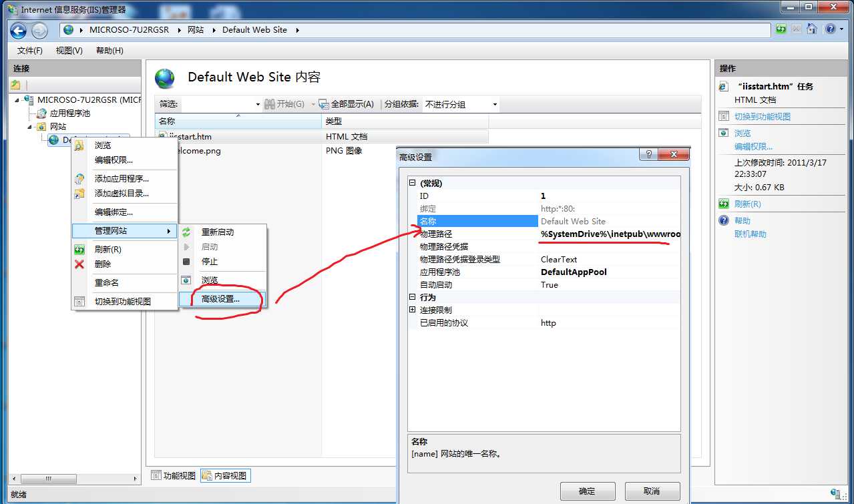The image size is (854, 504).
Task: Click the Delete (删除) red X icon
Action: coord(79,264)
